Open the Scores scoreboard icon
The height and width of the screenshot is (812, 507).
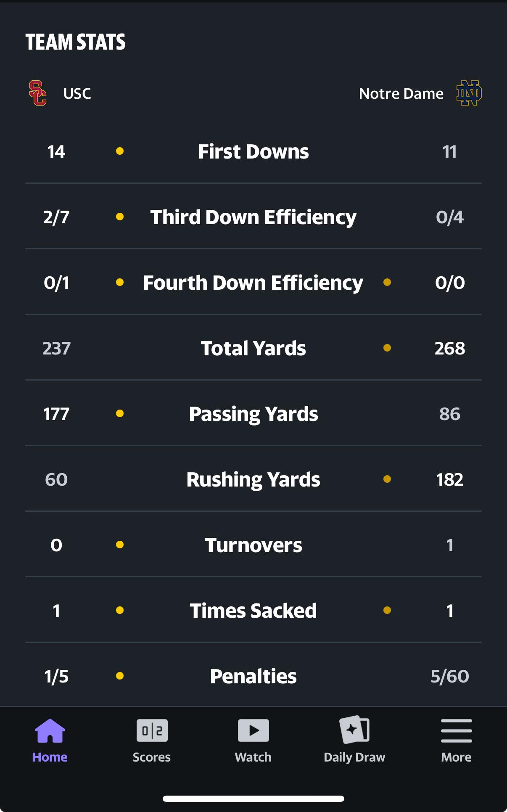tap(152, 731)
